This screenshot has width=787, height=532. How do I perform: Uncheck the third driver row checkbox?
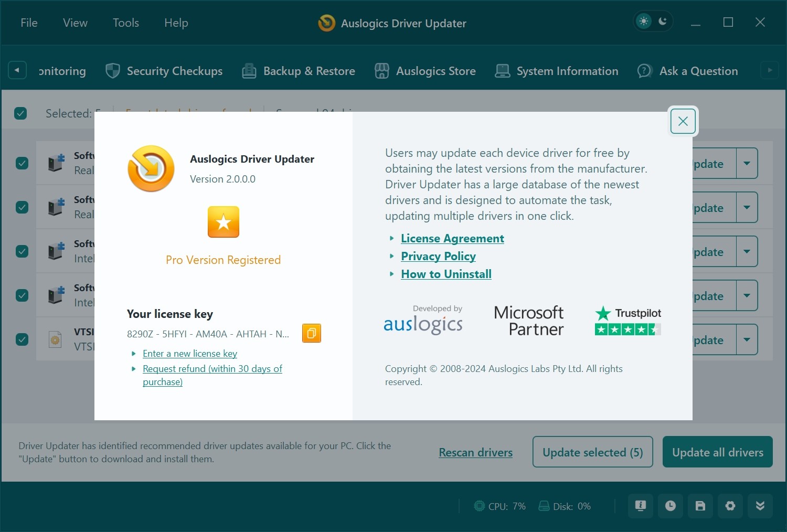pos(22,251)
